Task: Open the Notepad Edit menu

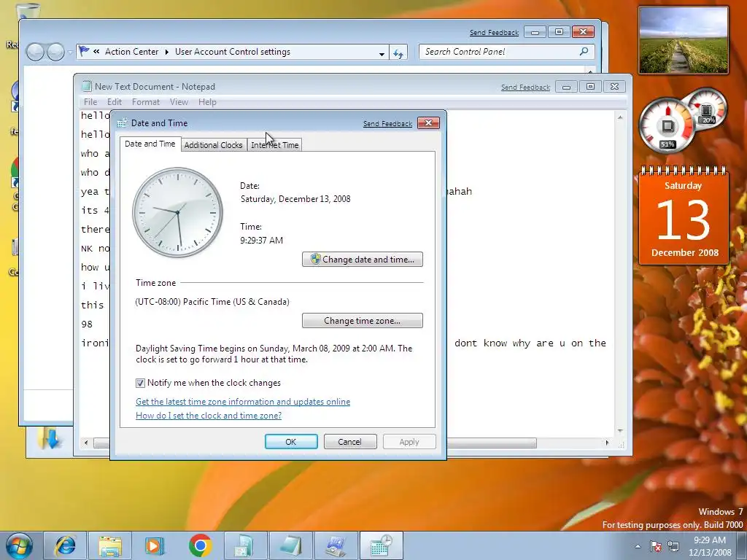Action: click(115, 102)
